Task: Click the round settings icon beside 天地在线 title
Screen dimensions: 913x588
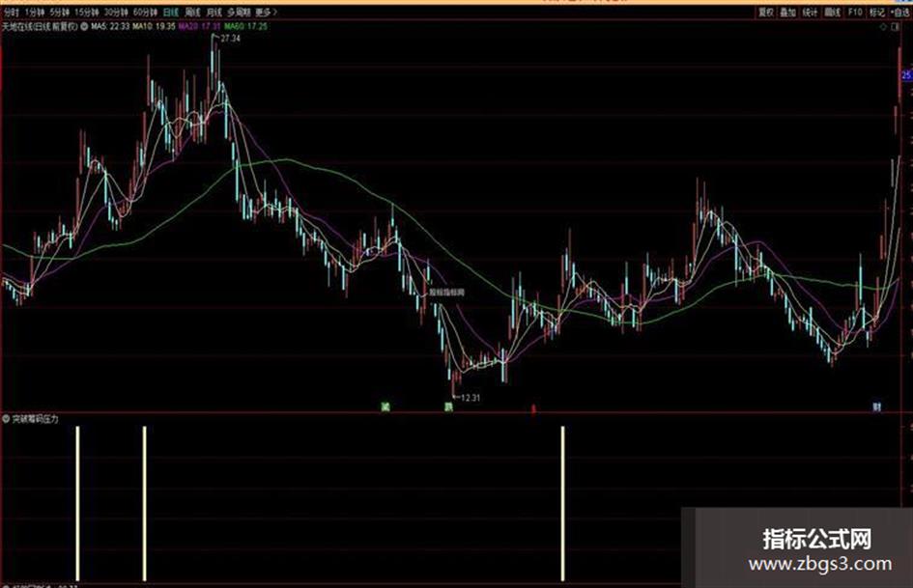Action: click(x=84, y=27)
